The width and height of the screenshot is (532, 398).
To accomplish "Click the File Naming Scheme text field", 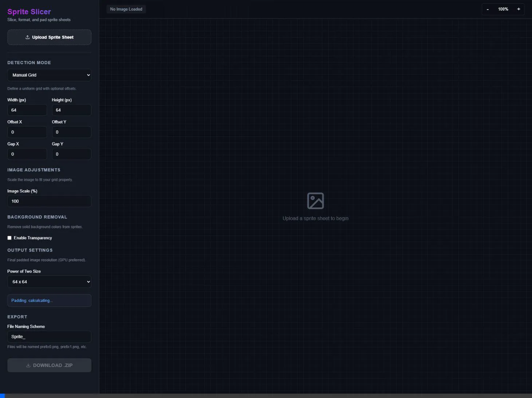I will coord(49,337).
